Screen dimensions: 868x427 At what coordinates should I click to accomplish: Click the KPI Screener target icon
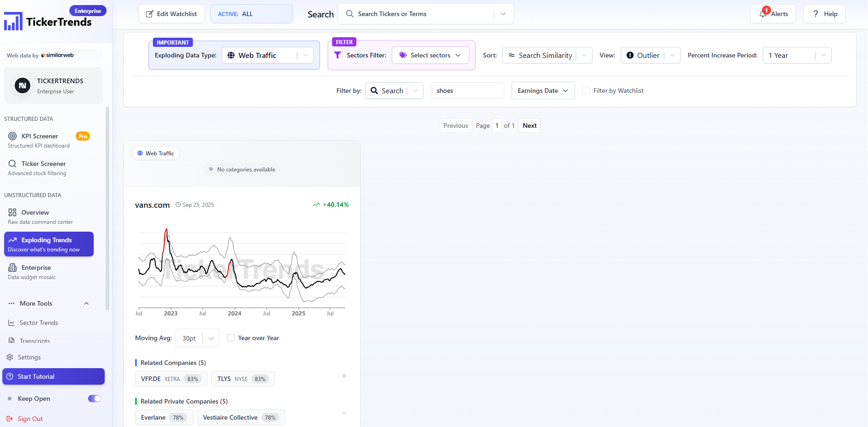point(12,136)
